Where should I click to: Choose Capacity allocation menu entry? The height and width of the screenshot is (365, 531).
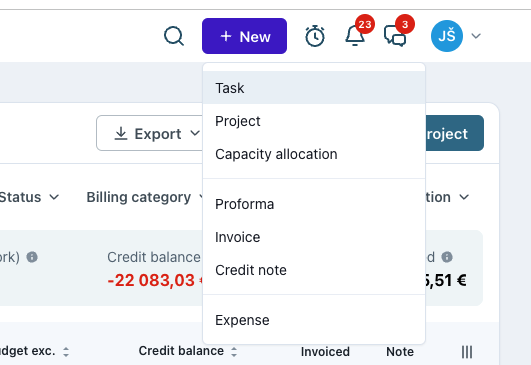coord(314,154)
